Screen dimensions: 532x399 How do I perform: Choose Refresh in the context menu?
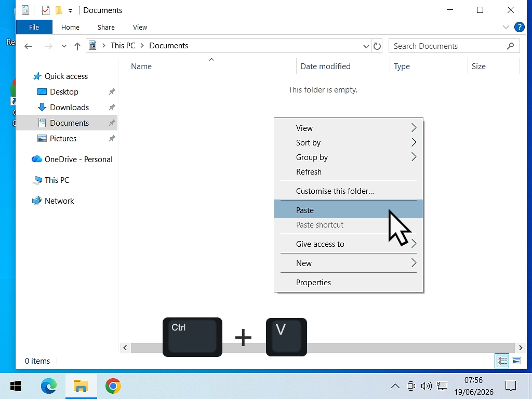click(x=349, y=172)
